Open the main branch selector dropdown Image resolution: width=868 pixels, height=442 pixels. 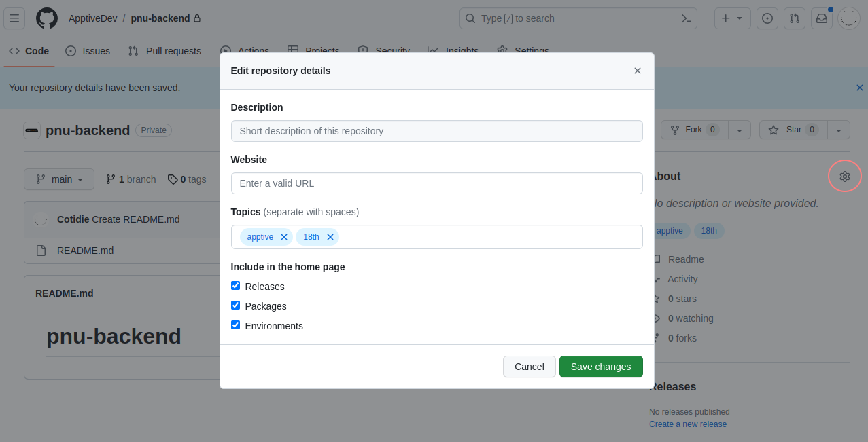[x=59, y=179]
